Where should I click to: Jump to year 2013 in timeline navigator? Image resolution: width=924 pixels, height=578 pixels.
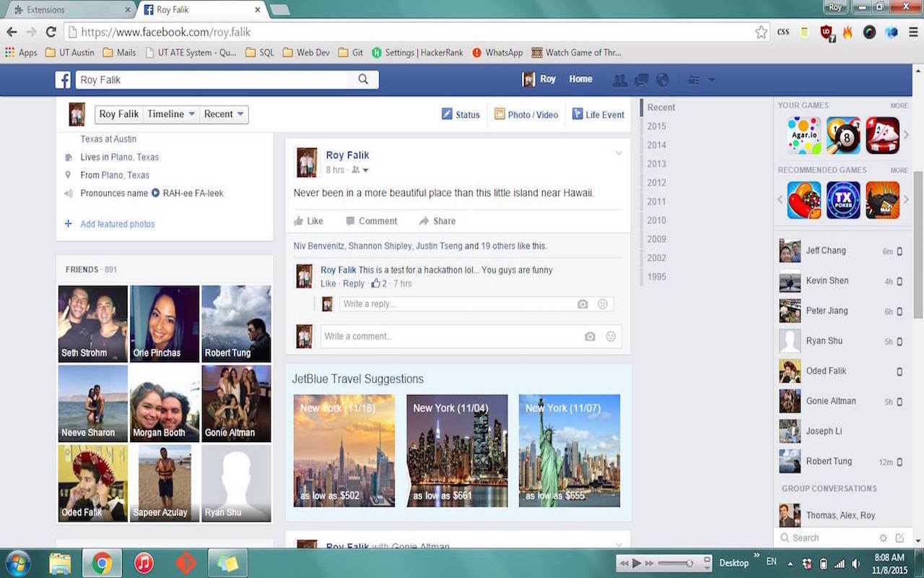pos(657,164)
